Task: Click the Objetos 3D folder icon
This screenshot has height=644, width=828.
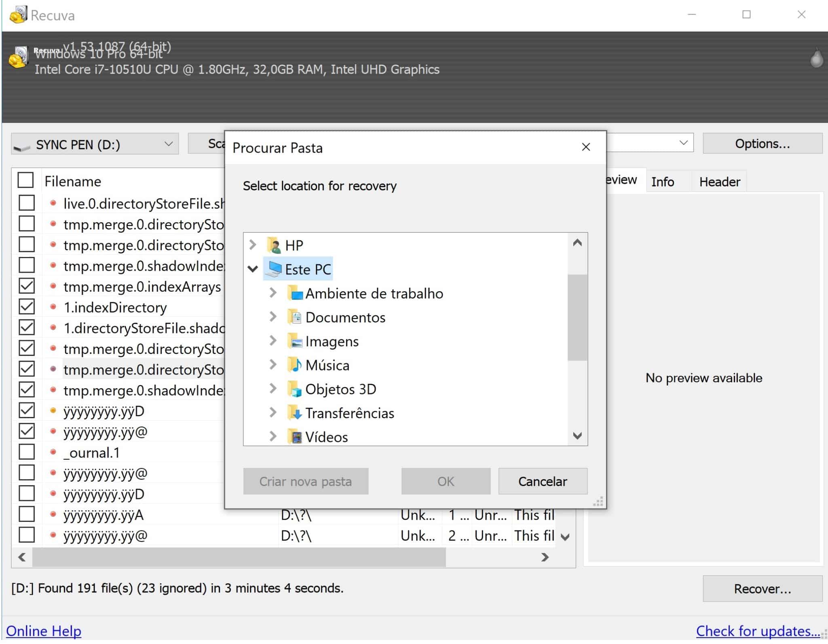Action: click(295, 389)
